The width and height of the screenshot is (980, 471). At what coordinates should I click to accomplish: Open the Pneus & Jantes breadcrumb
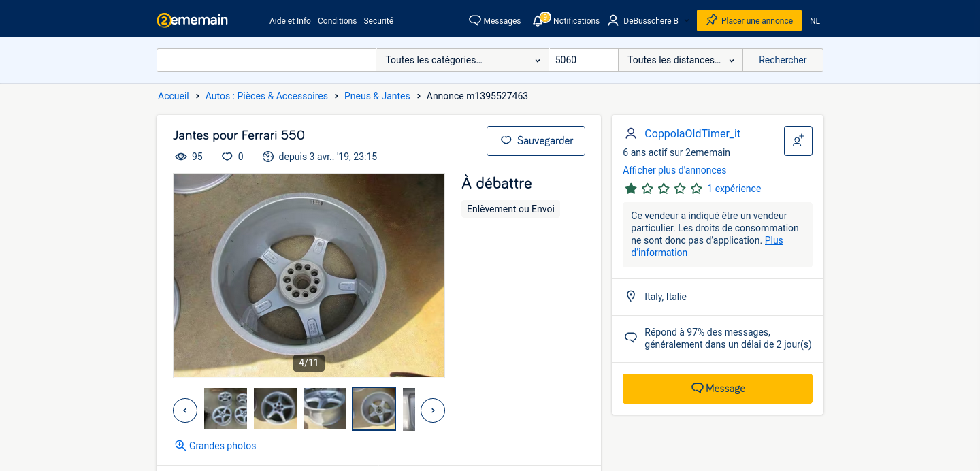[377, 96]
